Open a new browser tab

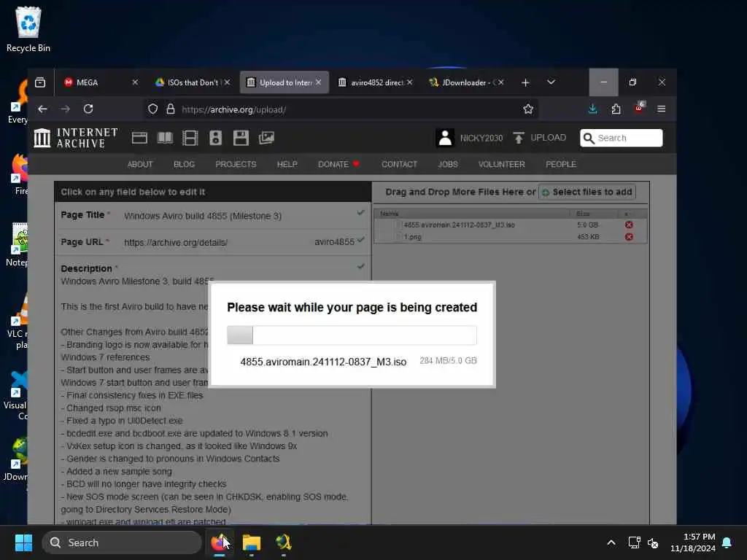pos(525,82)
